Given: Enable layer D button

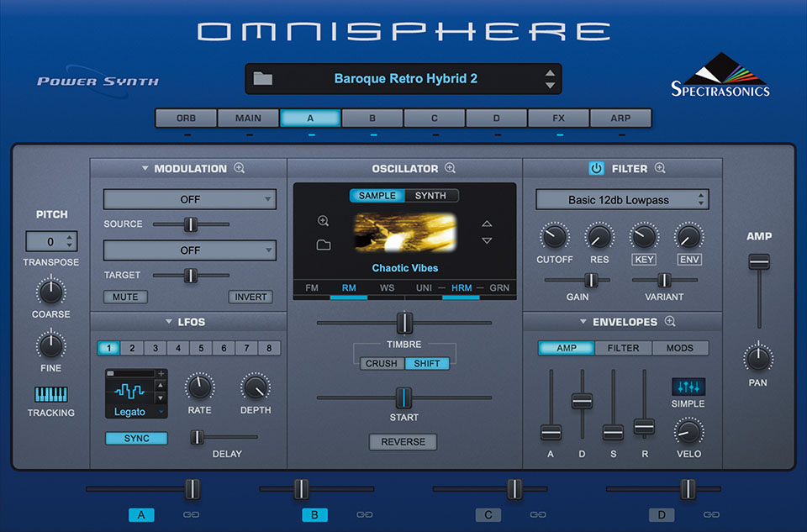Looking at the screenshot, I should point(662,514).
